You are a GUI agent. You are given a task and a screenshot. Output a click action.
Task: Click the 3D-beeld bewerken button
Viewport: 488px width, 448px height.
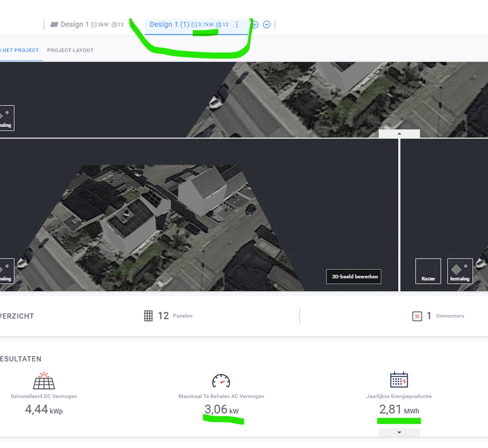tap(354, 276)
